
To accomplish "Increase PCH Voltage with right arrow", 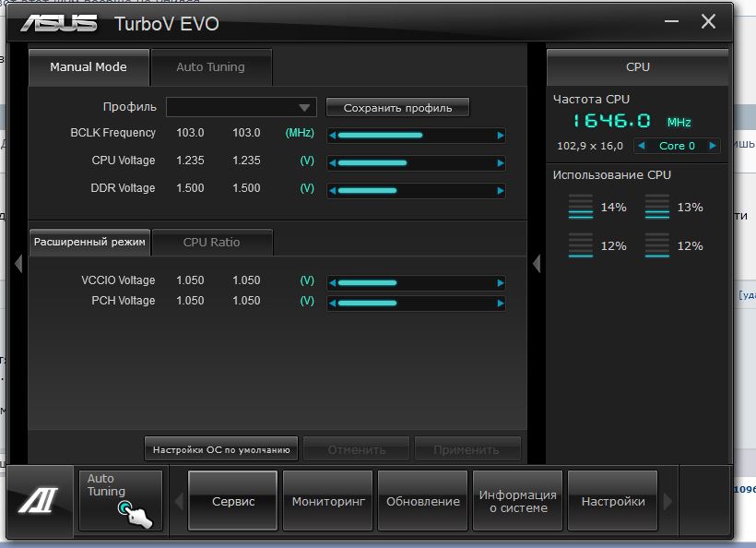I will (501, 304).
